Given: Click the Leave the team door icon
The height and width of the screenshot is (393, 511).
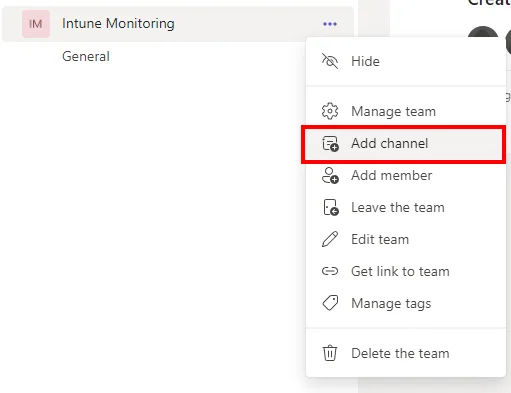Looking at the screenshot, I should coord(331,208).
